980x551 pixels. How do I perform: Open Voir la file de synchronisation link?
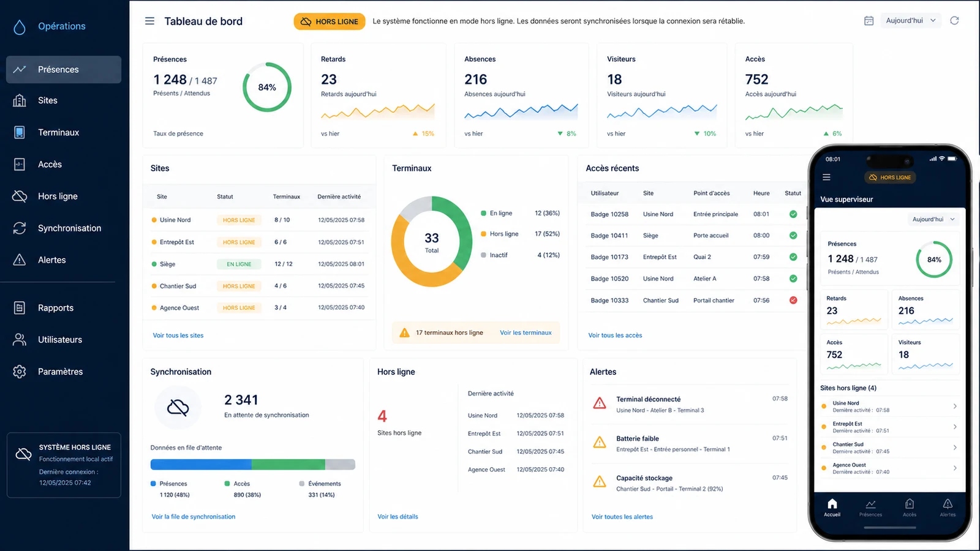click(x=194, y=517)
